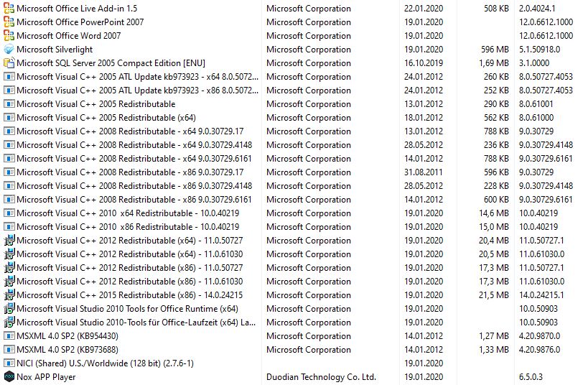Click the NICI (Shared) U.S./Worldwide icon
The width and height of the screenshot is (588, 385).
pos(9,363)
